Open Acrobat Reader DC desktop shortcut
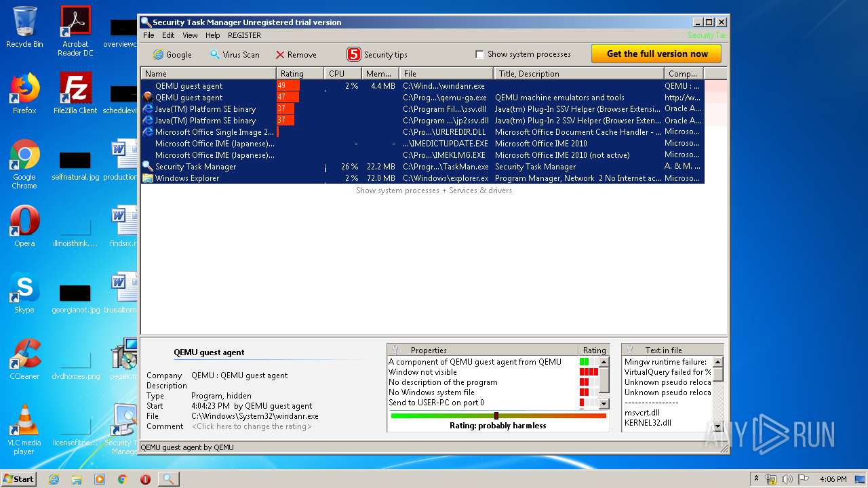Image resolution: width=868 pixels, height=488 pixels. coord(75,31)
